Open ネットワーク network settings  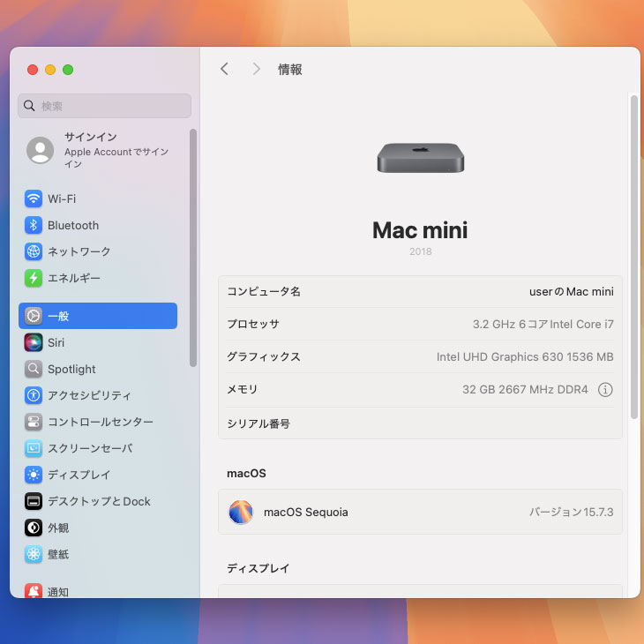(79, 251)
